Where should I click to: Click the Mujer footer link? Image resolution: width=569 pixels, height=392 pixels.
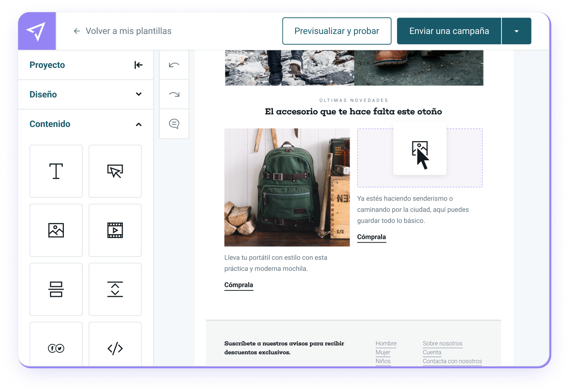tap(383, 352)
